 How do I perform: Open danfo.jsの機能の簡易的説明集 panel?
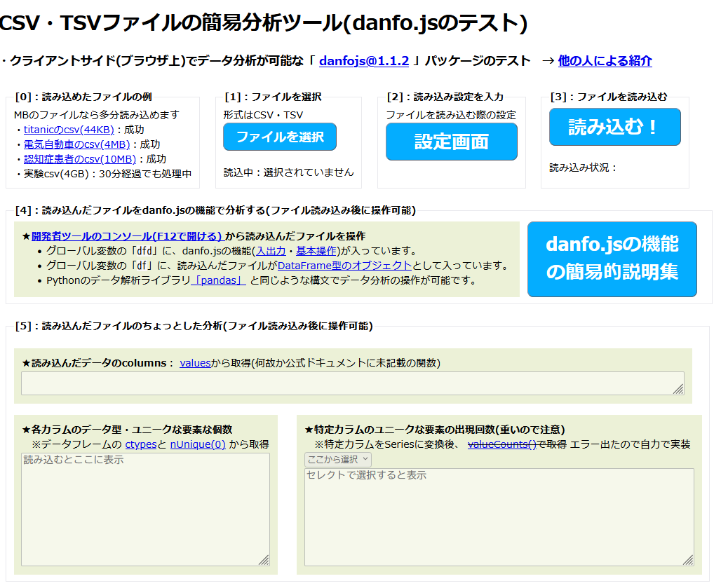tap(611, 259)
